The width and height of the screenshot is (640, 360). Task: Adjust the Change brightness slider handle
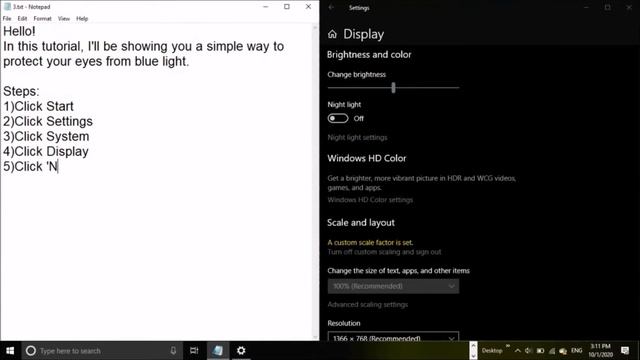tap(393, 87)
